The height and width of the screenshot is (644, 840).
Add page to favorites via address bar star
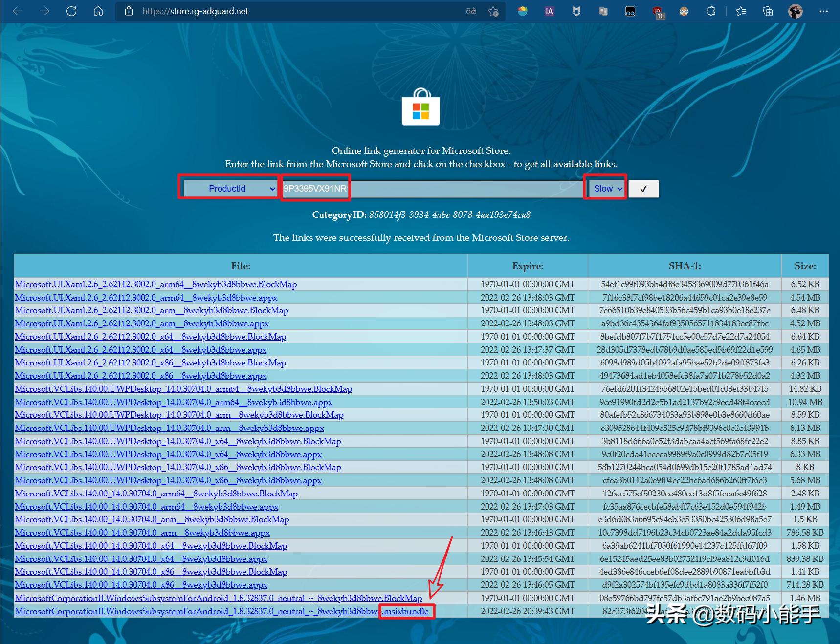(x=493, y=11)
